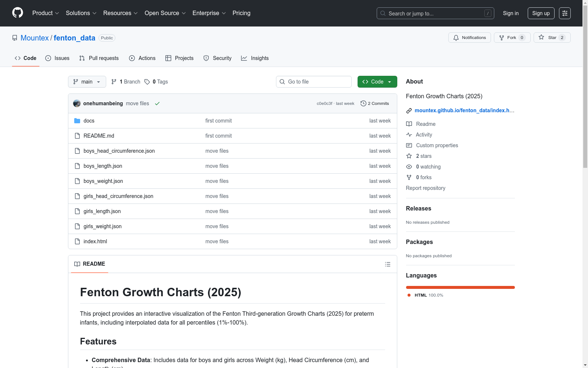The height and width of the screenshot is (368, 588).
Task: Open boys_head_circumference.json file
Action: (x=119, y=151)
